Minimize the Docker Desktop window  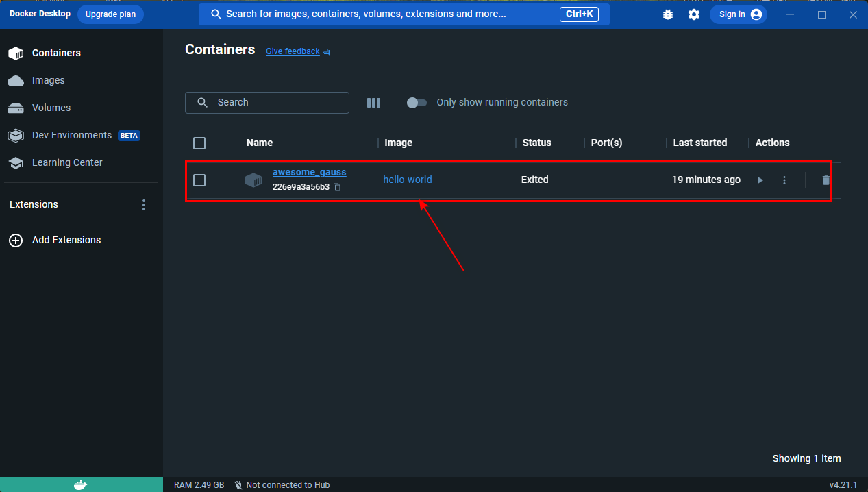(x=791, y=14)
